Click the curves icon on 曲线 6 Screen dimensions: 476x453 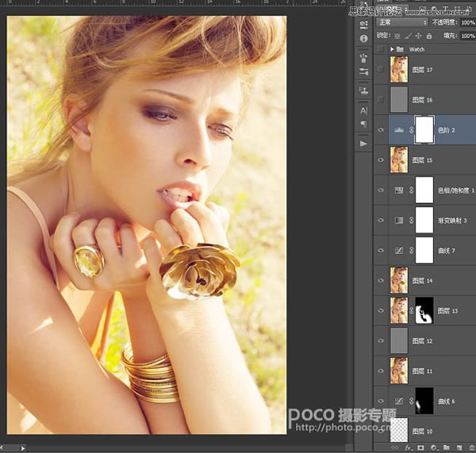(399, 401)
